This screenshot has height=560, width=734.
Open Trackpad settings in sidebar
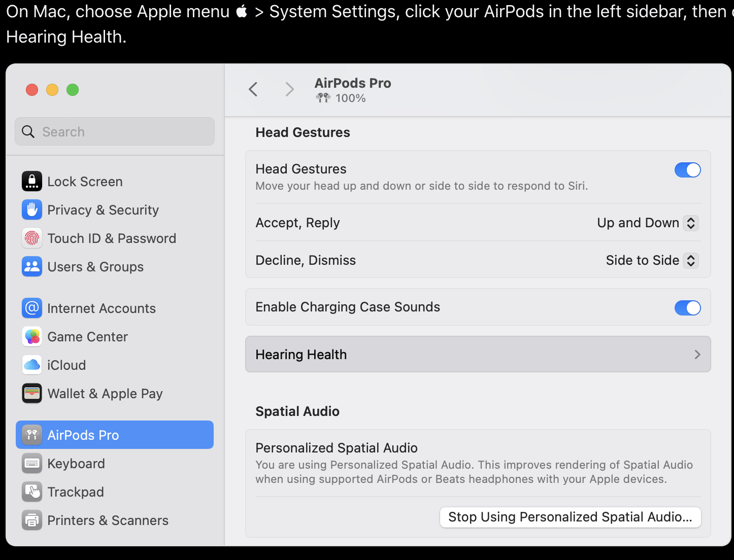click(x=76, y=492)
